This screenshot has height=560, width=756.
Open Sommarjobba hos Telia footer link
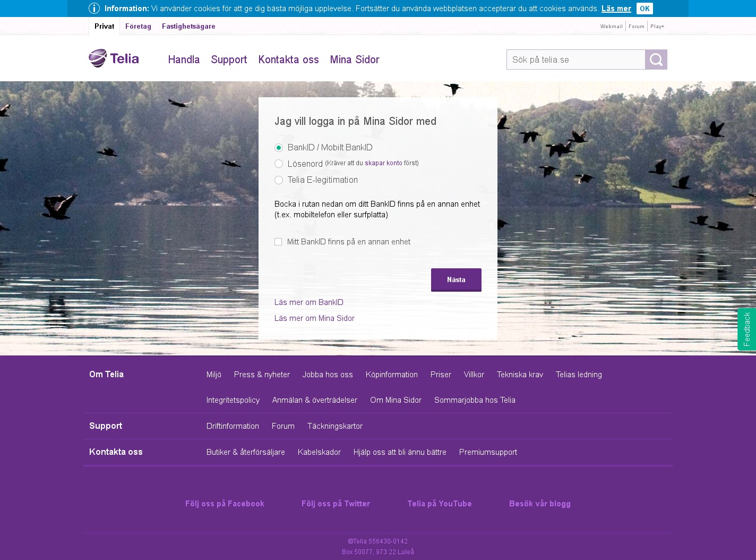tap(475, 400)
